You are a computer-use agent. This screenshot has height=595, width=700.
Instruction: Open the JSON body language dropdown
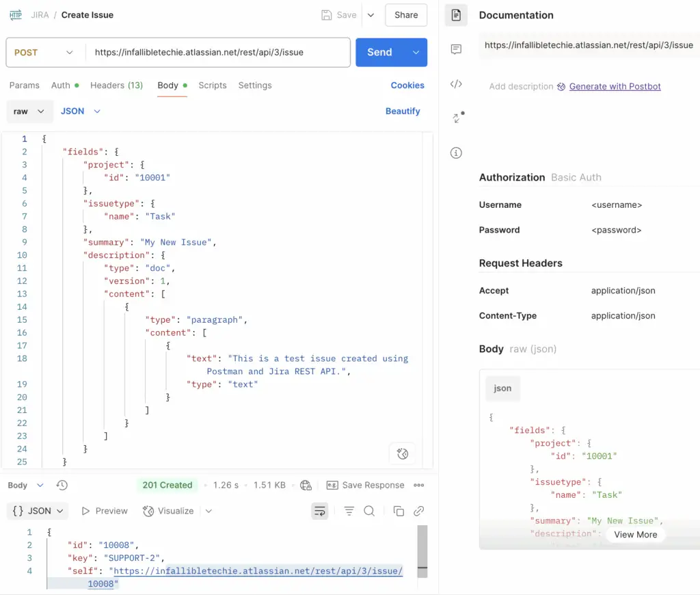click(81, 111)
